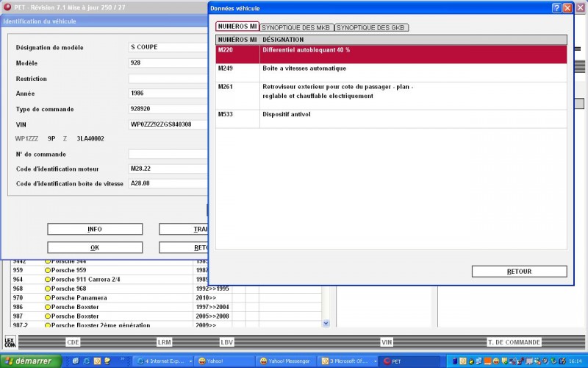Click the Messenger quick launch icon
Viewport: 588px width, 368px height.
point(108,361)
